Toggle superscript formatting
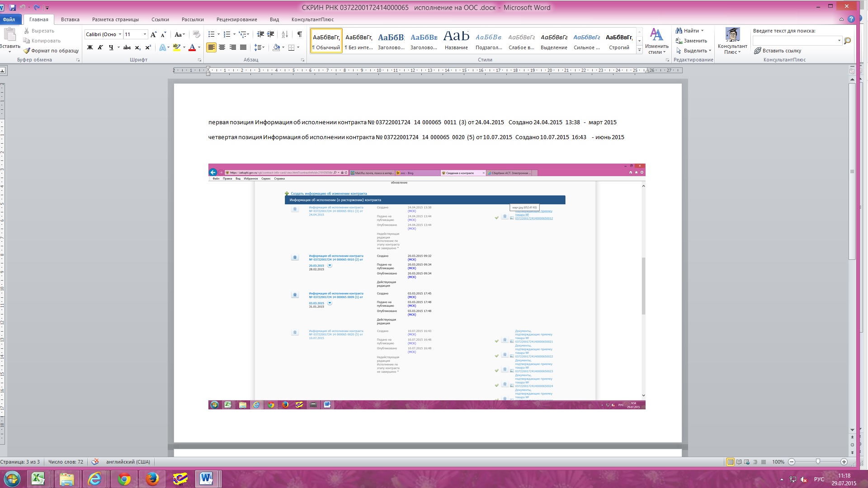 [148, 47]
